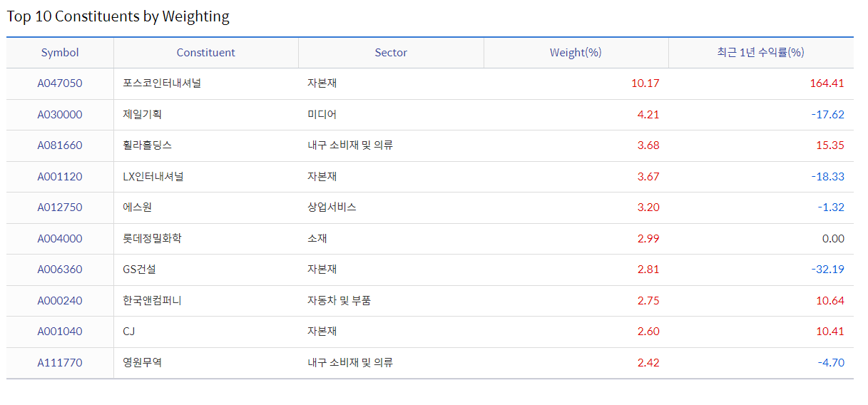This screenshot has height=405, width=868.
Task: Click weight value 10.17
Action: click(x=645, y=83)
